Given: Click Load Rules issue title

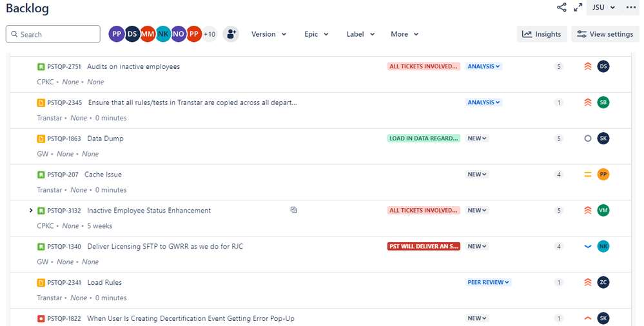Looking at the screenshot, I should tap(104, 282).
